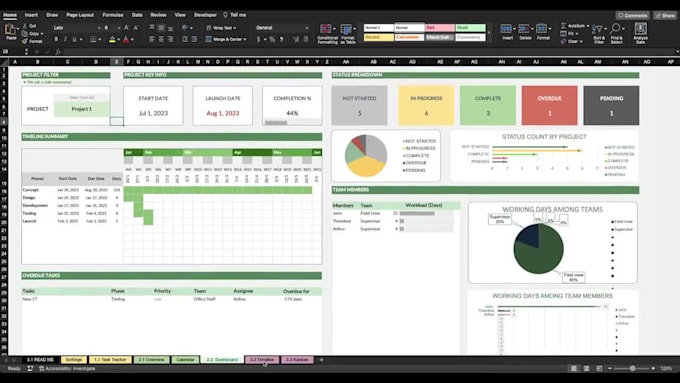Open the Developer ribbon tab
Viewport: 680px width, 383px height.
pyautogui.click(x=205, y=15)
